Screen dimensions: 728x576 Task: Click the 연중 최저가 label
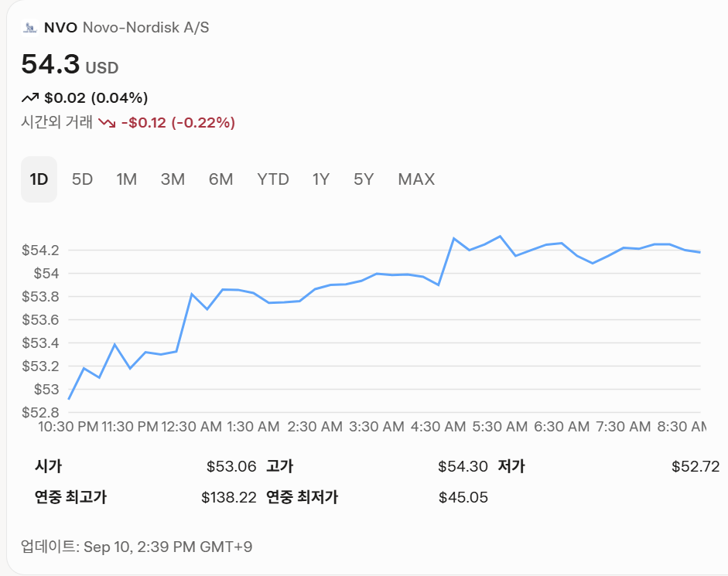click(x=302, y=497)
